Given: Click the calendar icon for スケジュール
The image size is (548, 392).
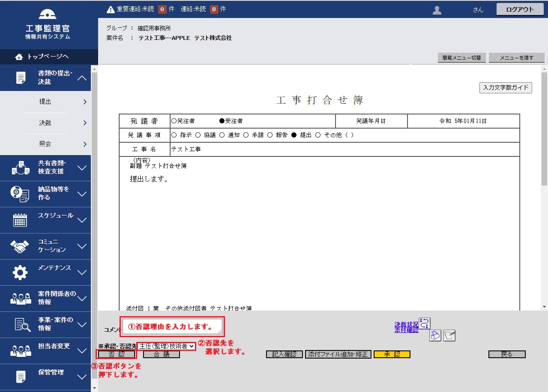Looking at the screenshot, I should coord(20,220).
